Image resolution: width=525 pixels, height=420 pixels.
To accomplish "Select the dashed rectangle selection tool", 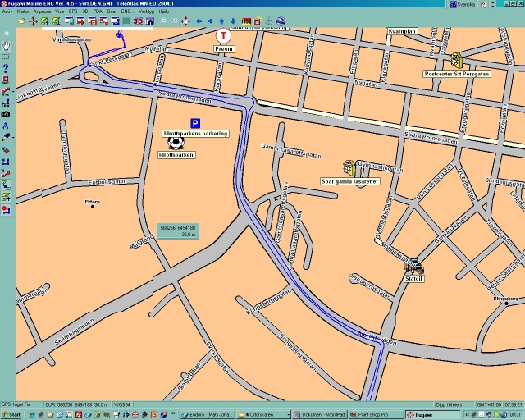I will (x=6, y=57).
